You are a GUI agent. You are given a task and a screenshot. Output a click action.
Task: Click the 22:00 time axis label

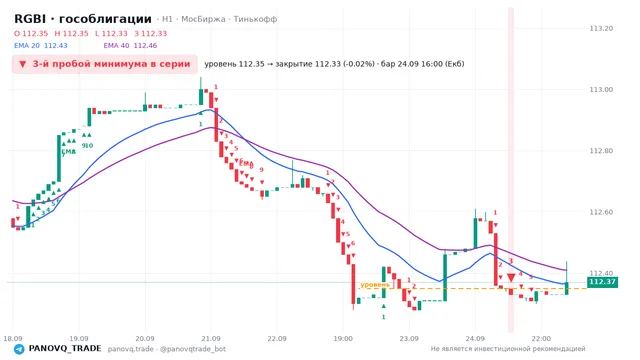(541, 339)
